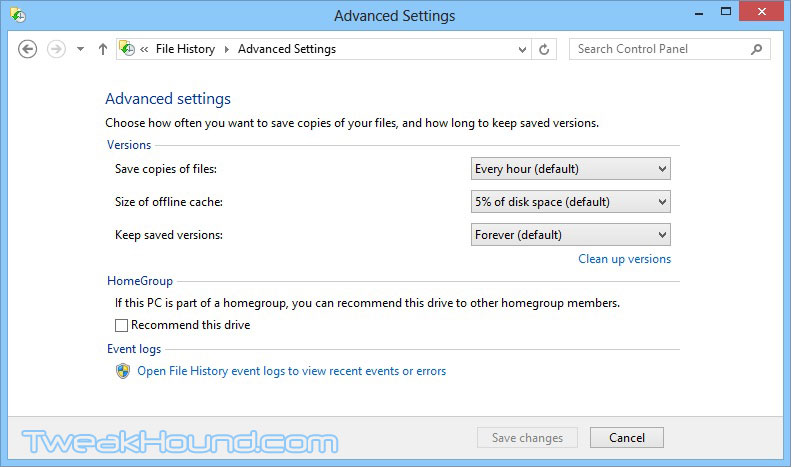Go up one level with up arrow
This screenshot has width=792, height=468.
pos(103,49)
